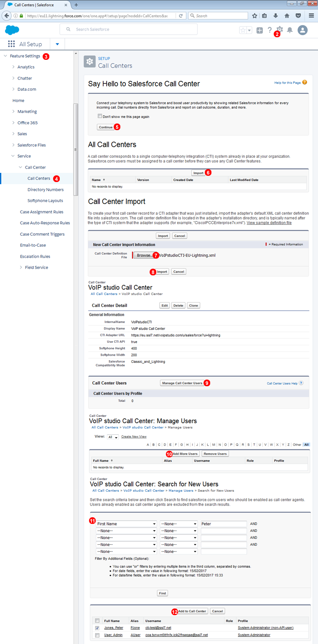Open the user profile avatar icon
318x644 pixels.
303,30
